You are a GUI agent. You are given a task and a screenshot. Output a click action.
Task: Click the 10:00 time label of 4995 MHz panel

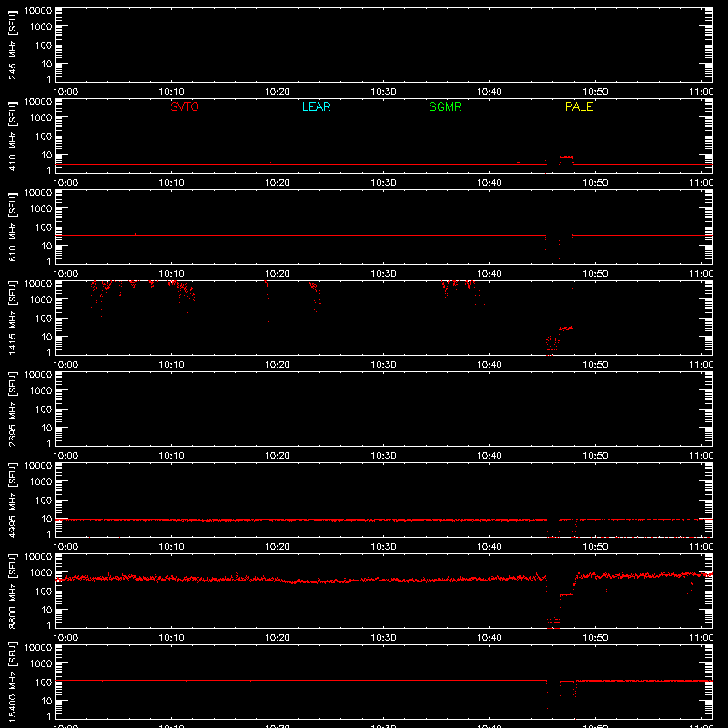click(66, 547)
